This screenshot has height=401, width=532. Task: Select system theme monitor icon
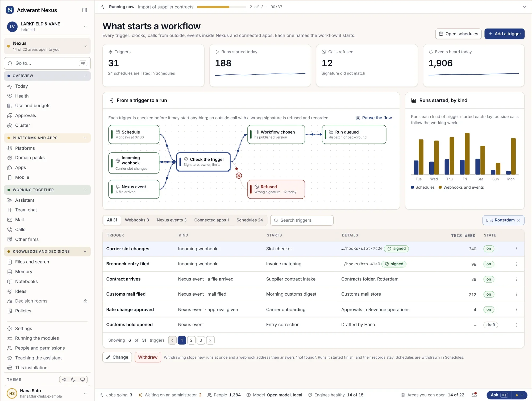click(x=82, y=379)
